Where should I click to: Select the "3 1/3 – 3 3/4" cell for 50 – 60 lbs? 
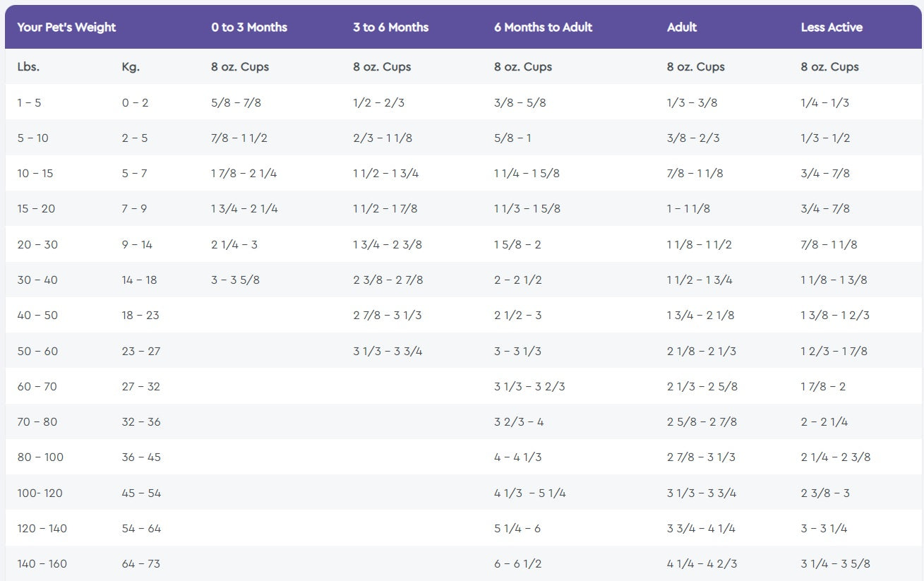(x=388, y=352)
